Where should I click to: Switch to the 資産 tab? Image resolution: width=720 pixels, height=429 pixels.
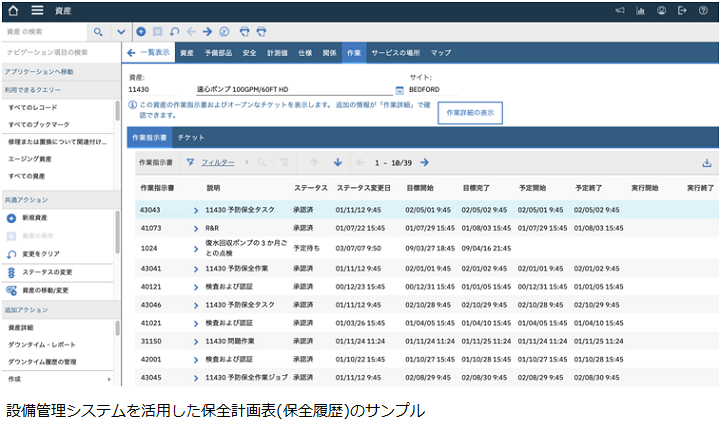[x=187, y=53]
